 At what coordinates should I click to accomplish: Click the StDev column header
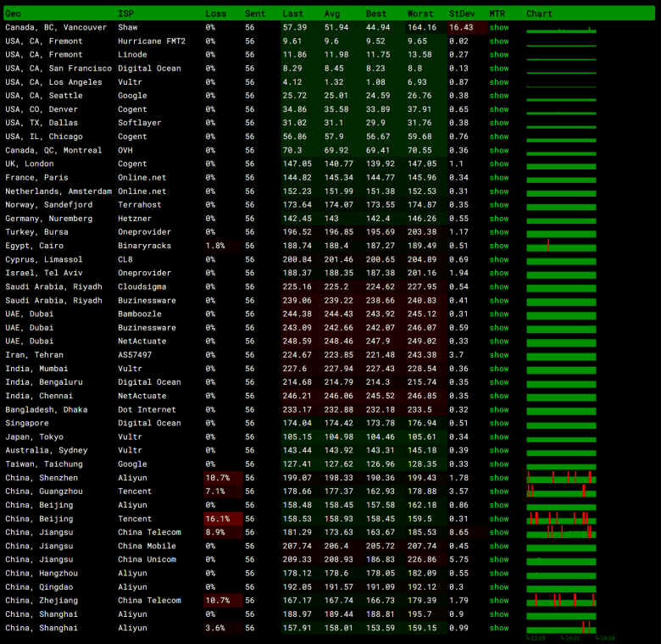pos(462,14)
